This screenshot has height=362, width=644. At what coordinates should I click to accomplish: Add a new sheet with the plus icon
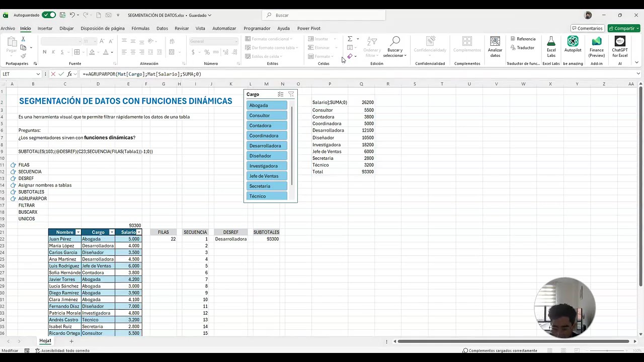pyautogui.click(x=71, y=341)
